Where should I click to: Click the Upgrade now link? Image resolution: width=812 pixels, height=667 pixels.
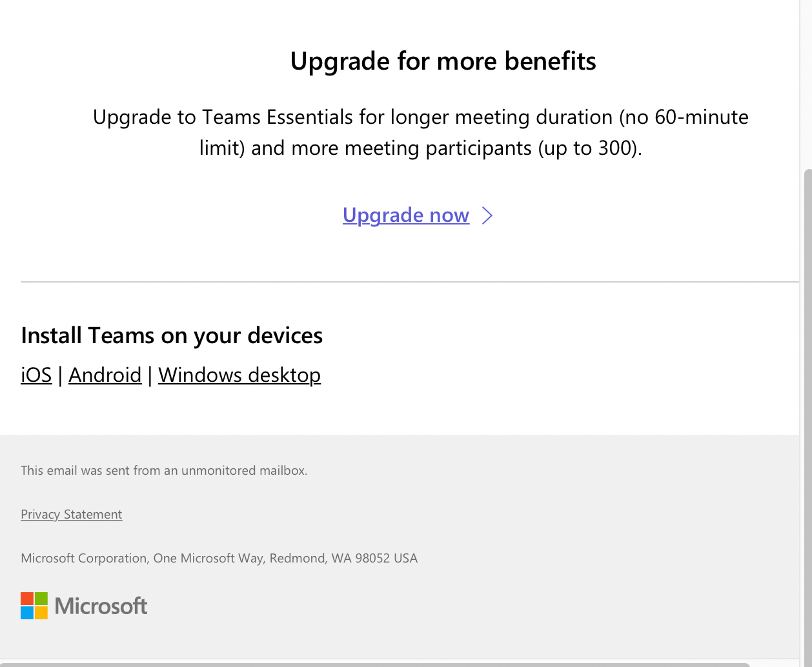pyautogui.click(x=405, y=215)
